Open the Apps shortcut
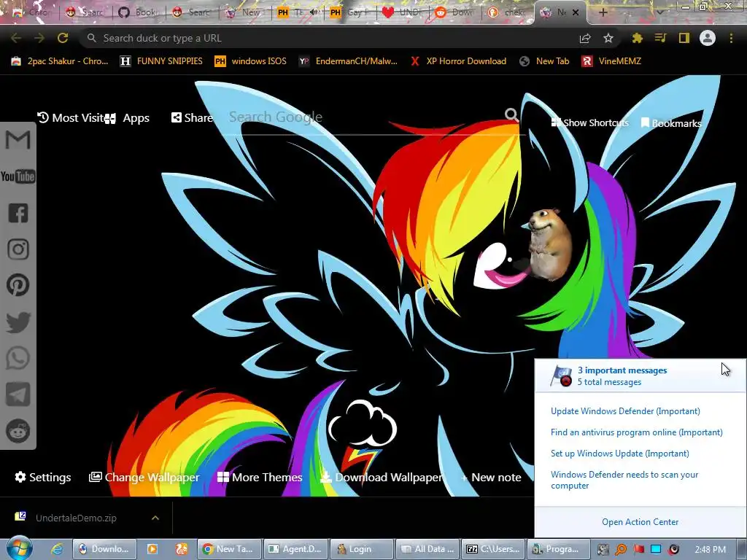This screenshot has width=747, height=560. pos(127,118)
